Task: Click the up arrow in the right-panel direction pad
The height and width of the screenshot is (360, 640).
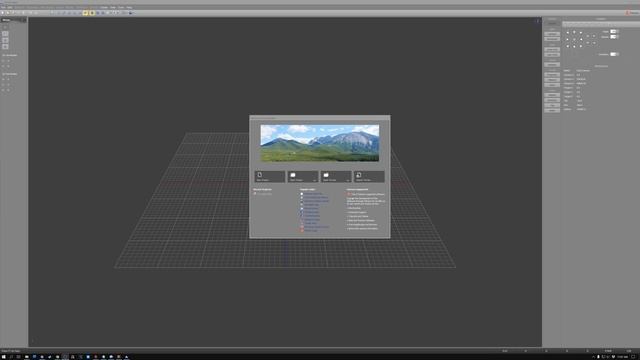Action: click(574, 32)
